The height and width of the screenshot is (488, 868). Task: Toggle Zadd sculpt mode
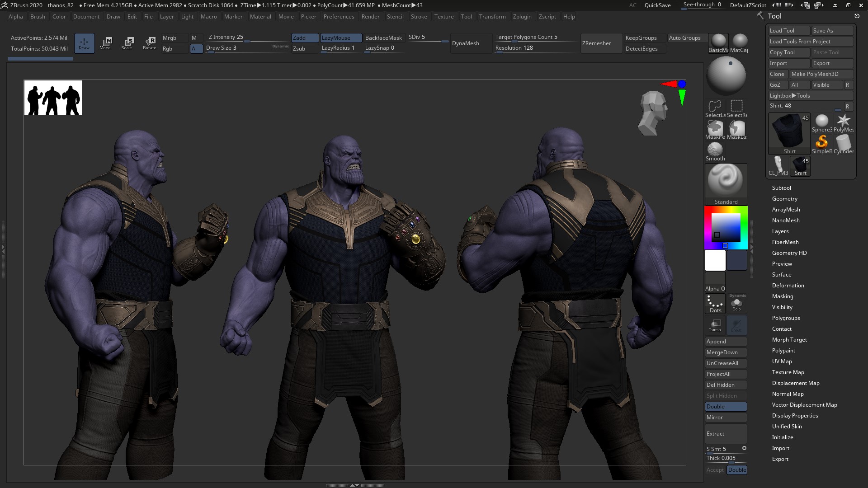coord(305,38)
